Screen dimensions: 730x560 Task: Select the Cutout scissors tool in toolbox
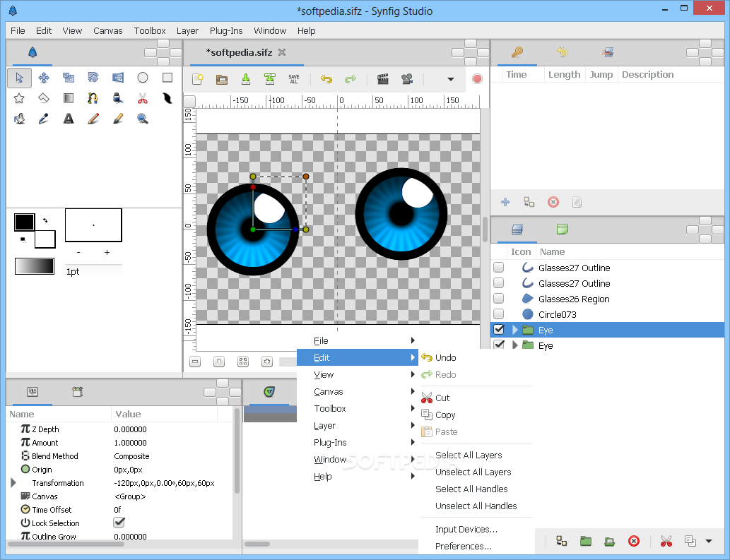click(x=143, y=98)
